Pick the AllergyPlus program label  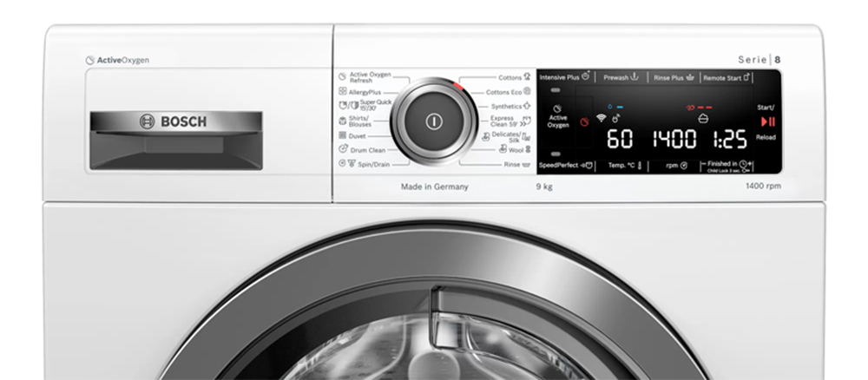tap(365, 92)
